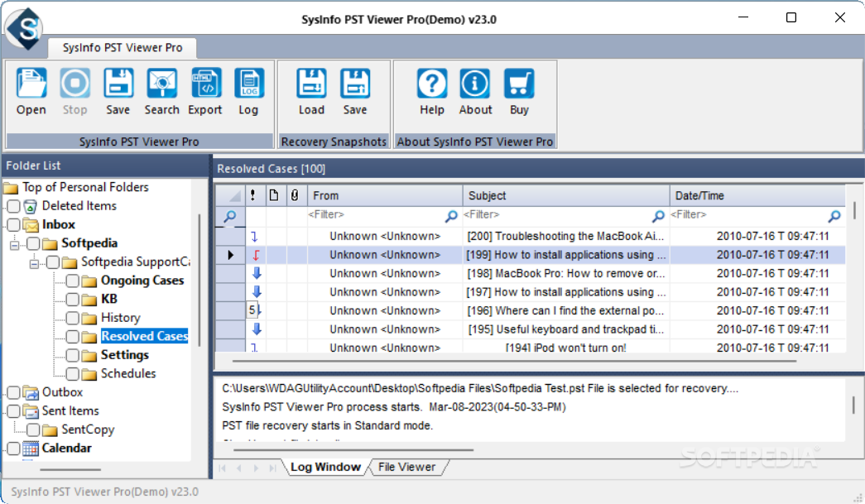This screenshot has width=865, height=504.
Task: Click the Date/Time filter search icon
Action: click(x=834, y=216)
